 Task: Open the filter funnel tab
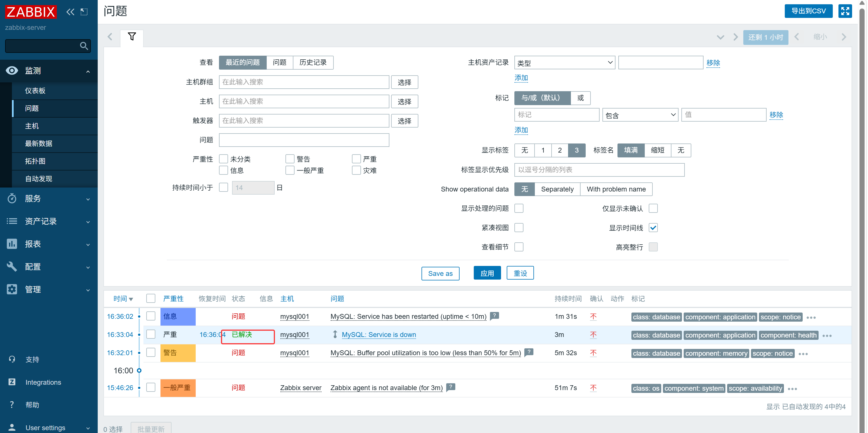click(x=132, y=36)
